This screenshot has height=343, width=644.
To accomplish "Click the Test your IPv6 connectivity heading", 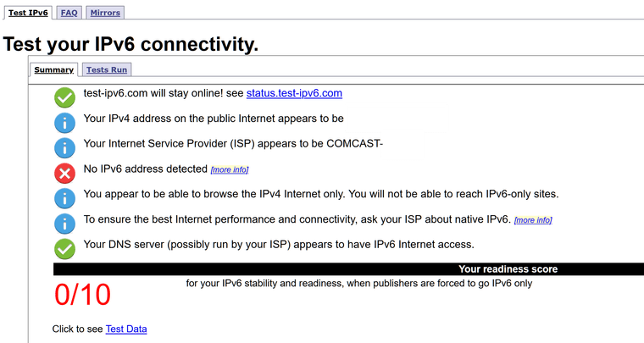I will tap(131, 44).
